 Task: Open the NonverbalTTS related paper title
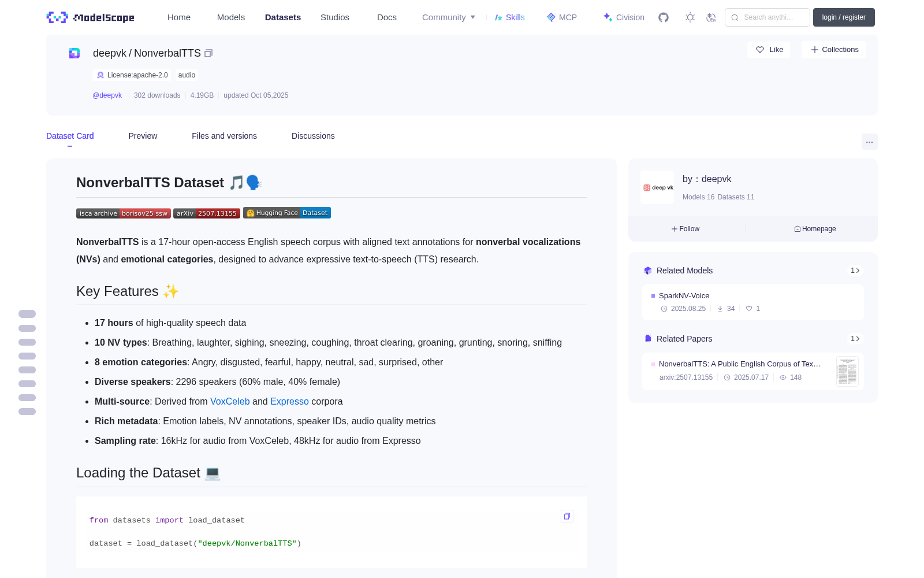click(740, 364)
